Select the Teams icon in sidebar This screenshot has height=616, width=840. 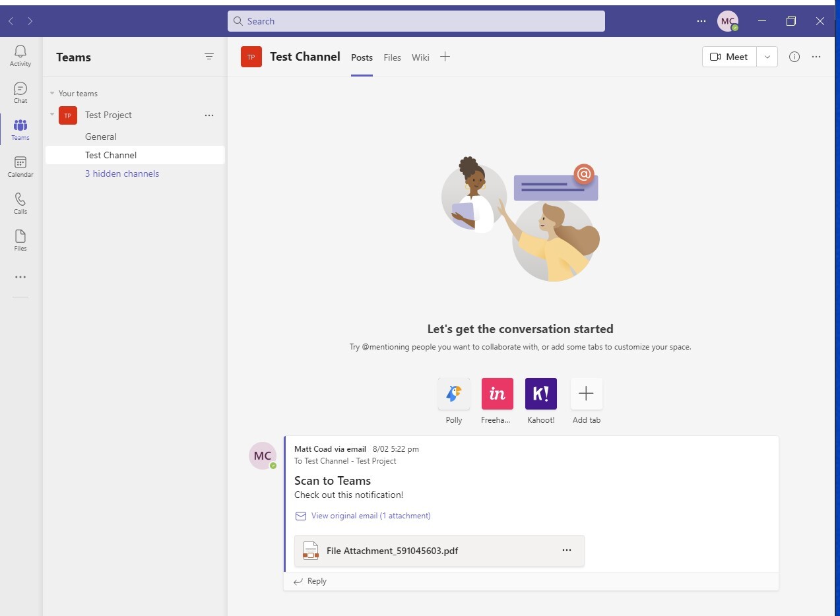tap(20, 130)
